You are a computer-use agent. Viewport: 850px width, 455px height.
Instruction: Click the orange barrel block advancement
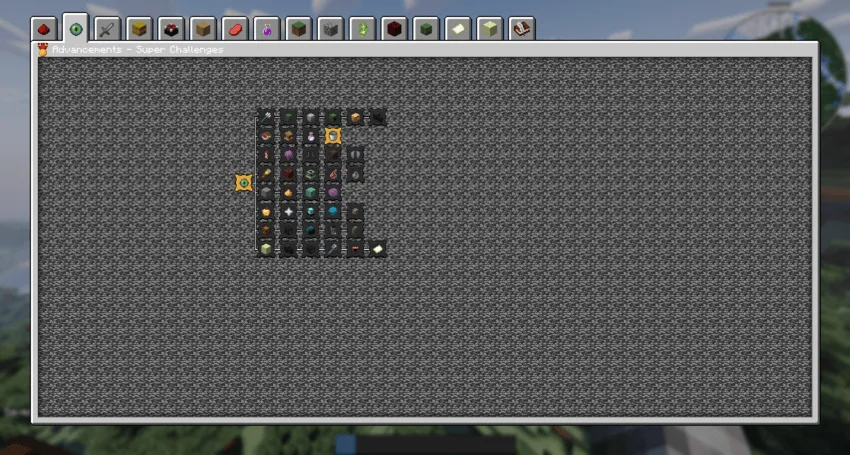355,117
